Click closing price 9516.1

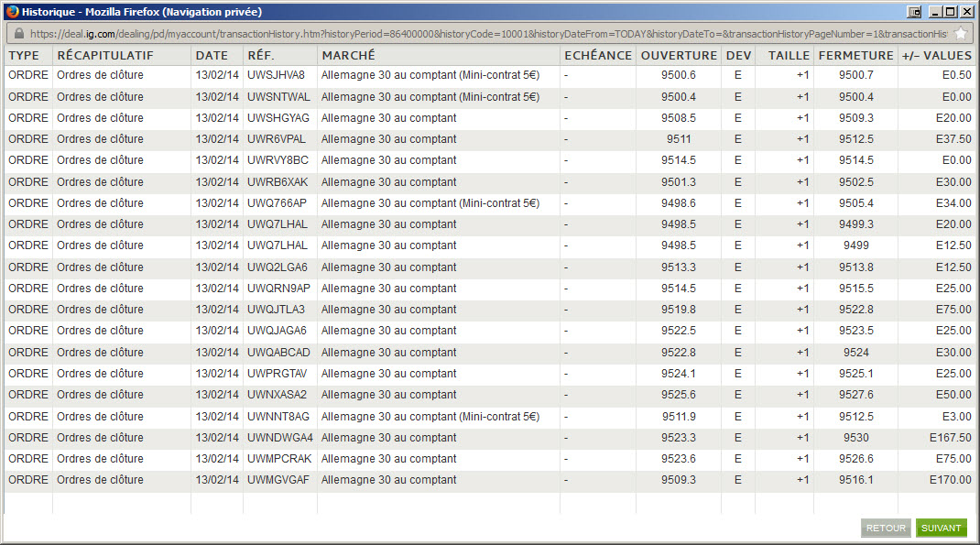[x=855, y=480]
